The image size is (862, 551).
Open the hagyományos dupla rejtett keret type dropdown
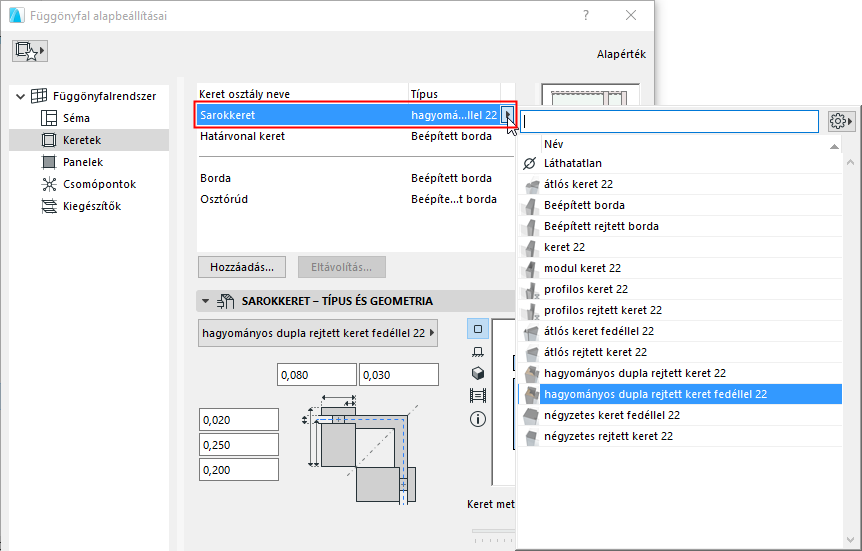[319, 333]
